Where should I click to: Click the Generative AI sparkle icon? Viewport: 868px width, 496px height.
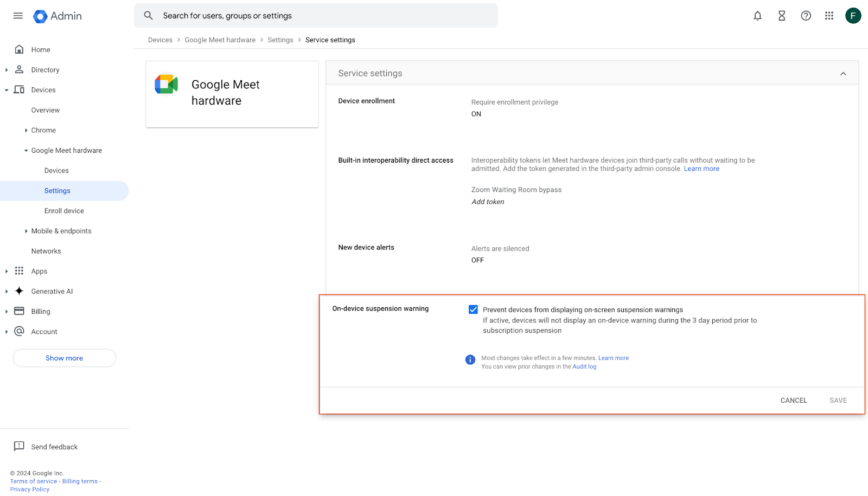point(19,291)
